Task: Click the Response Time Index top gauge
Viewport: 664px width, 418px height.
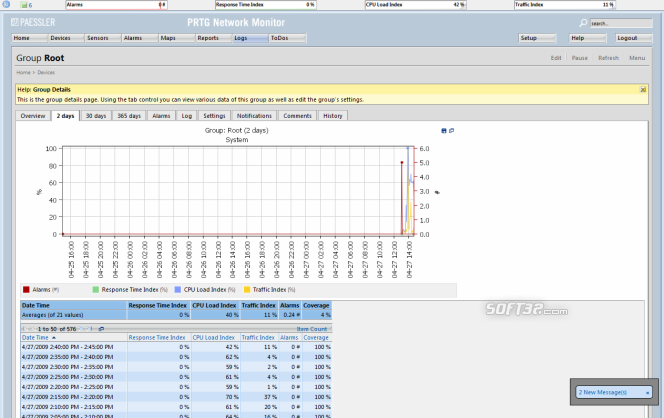Action: (265, 5)
